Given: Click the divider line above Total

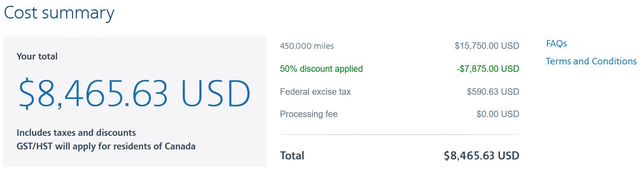Looking at the screenshot, I should tap(400, 134).
